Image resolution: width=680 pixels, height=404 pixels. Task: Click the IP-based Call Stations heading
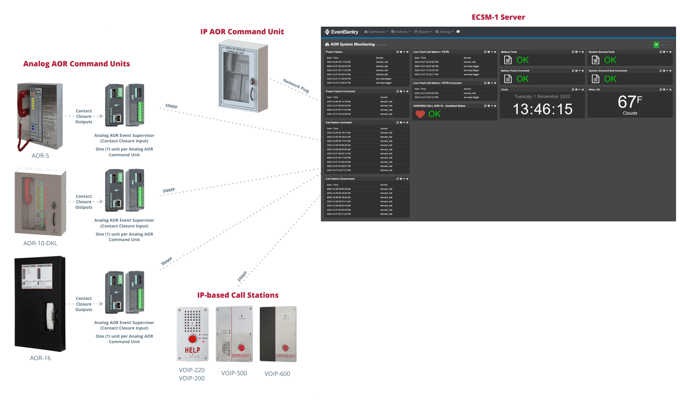click(x=238, y=295)
